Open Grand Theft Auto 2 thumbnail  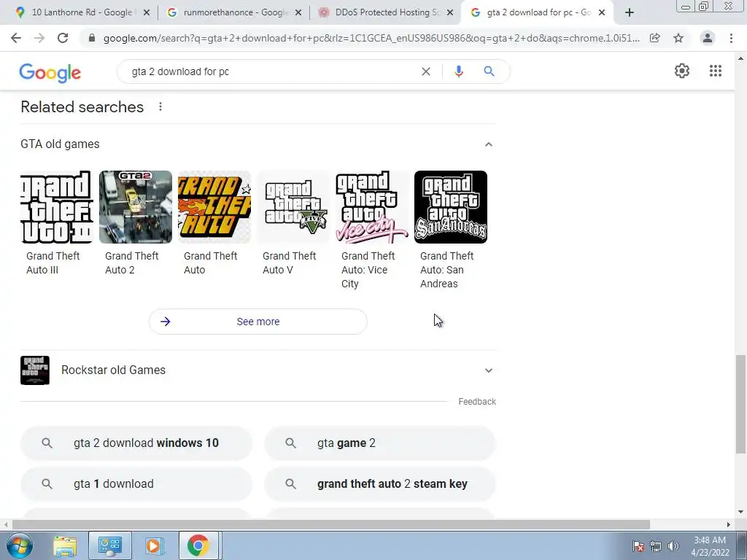pyautogui.click(x=136, y=207)
